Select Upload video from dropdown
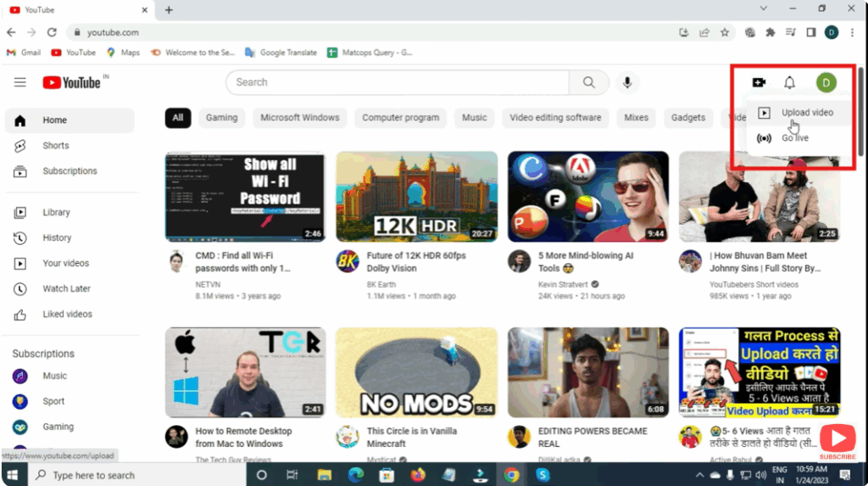The width and height of the screenshot is (868, 486). 806,113
